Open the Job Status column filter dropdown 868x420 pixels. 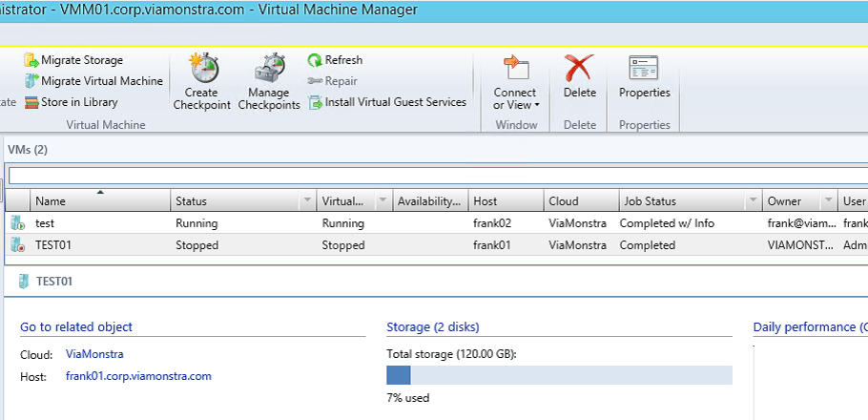[754, 201]
